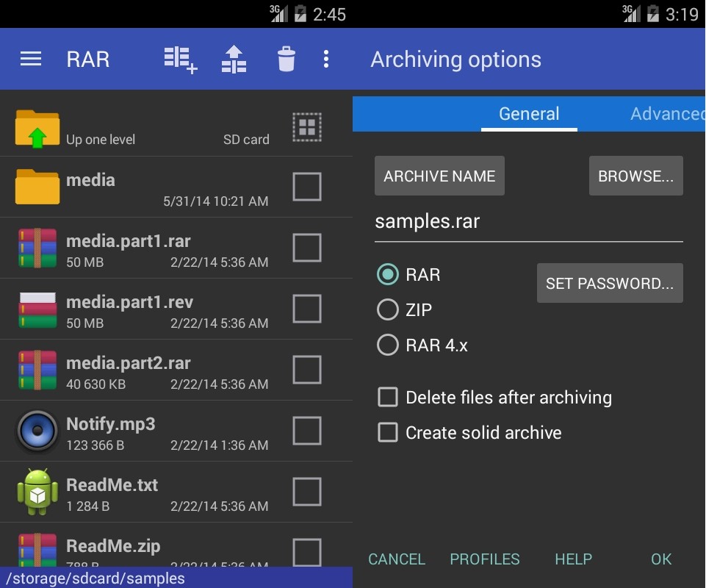706x588 pixels.
Task: Check the box for media.part1.rar
Action: click(307, 248)
